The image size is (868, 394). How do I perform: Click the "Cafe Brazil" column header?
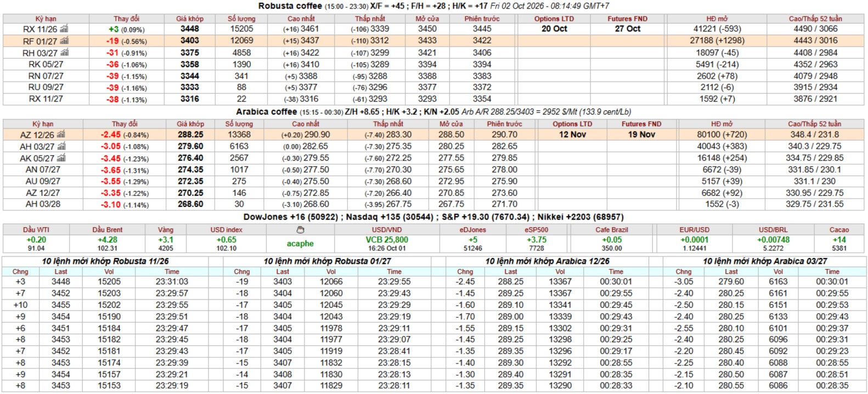pyautogui.click(x=612, y=230)
